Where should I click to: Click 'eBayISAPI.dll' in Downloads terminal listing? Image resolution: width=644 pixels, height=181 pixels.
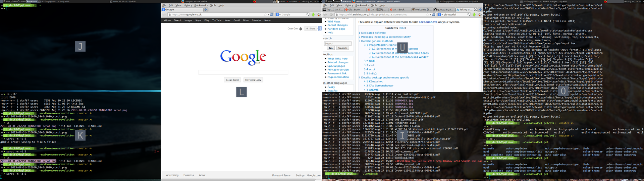(x=404, y=110)
